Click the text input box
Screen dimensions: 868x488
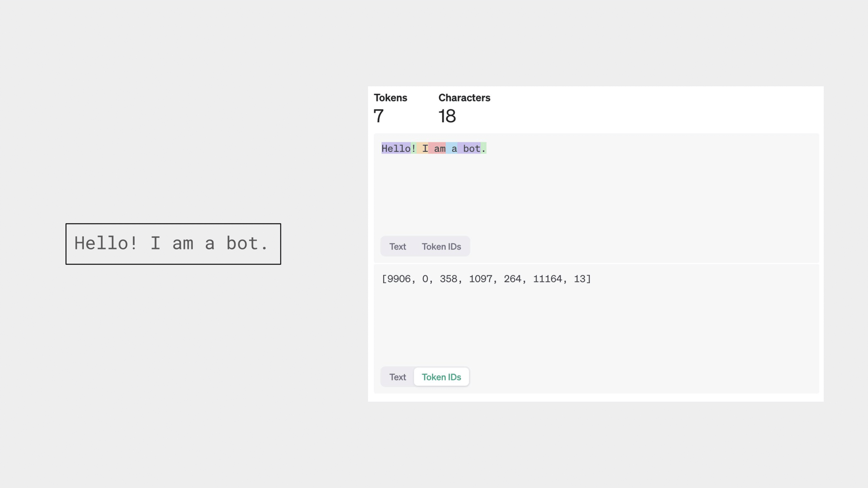coord(173,244)
